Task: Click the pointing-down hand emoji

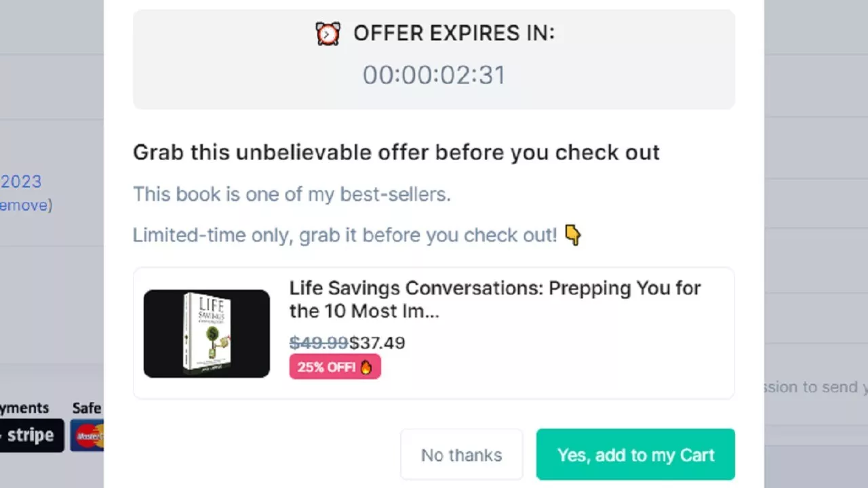Action: 573,235
